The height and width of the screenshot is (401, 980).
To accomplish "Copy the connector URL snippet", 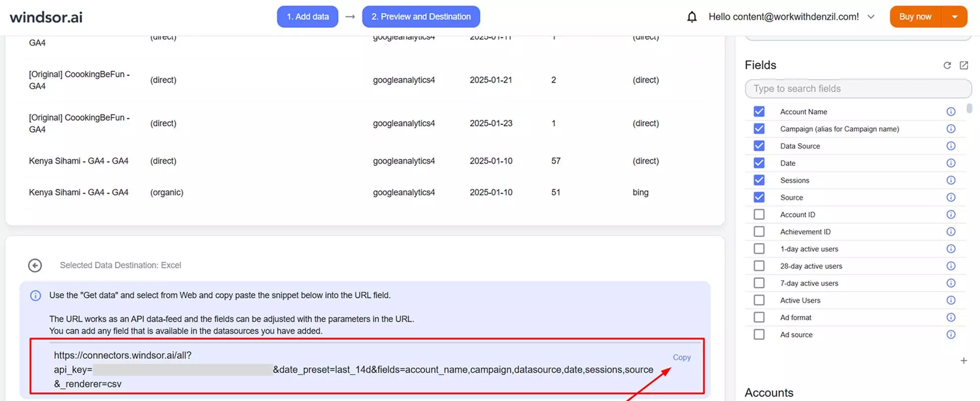I will [x=682, y=357].
